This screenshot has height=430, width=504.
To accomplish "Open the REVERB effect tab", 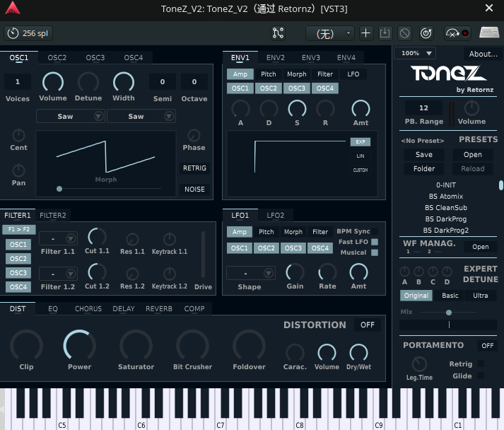I will pyautogui.click(x=159, y=309).
